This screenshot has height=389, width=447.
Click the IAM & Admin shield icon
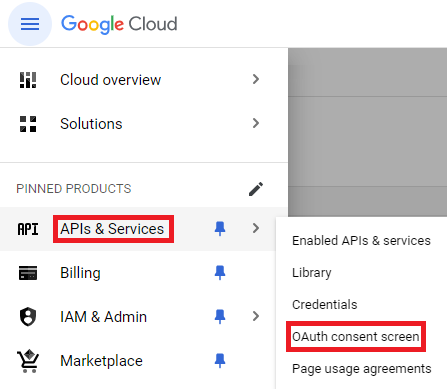pyautogui.click(x=28, y=317)
